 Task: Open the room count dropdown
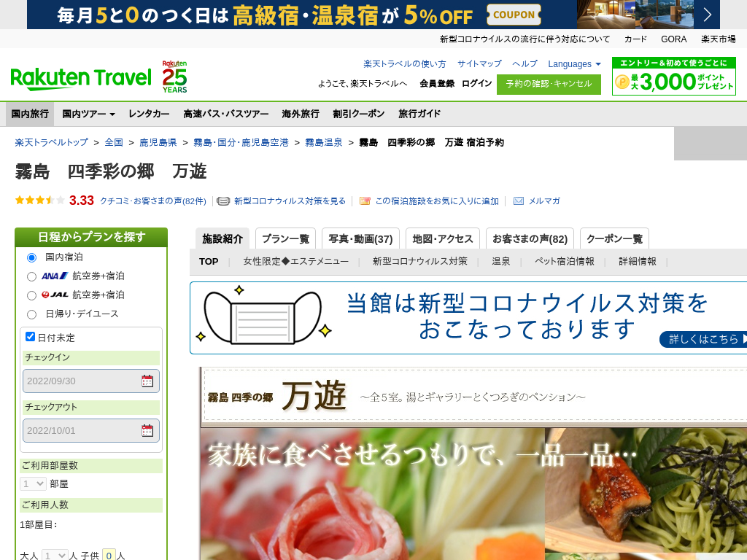click(x=33, y=484)
